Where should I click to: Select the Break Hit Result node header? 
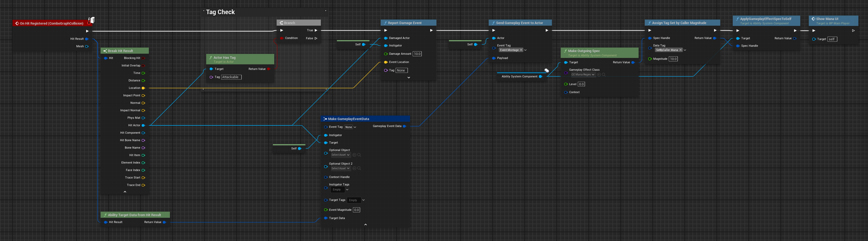(x=125, y=51)
